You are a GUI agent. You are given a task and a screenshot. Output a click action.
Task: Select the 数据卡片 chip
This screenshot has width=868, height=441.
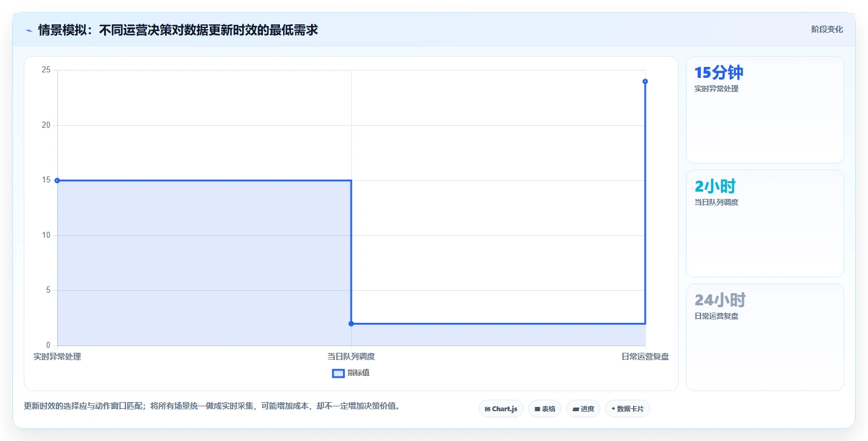(x=628, y=409)
